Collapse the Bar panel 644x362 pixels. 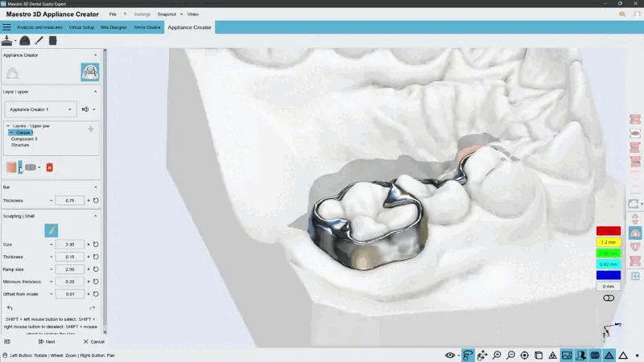click(x=95, y=187)
